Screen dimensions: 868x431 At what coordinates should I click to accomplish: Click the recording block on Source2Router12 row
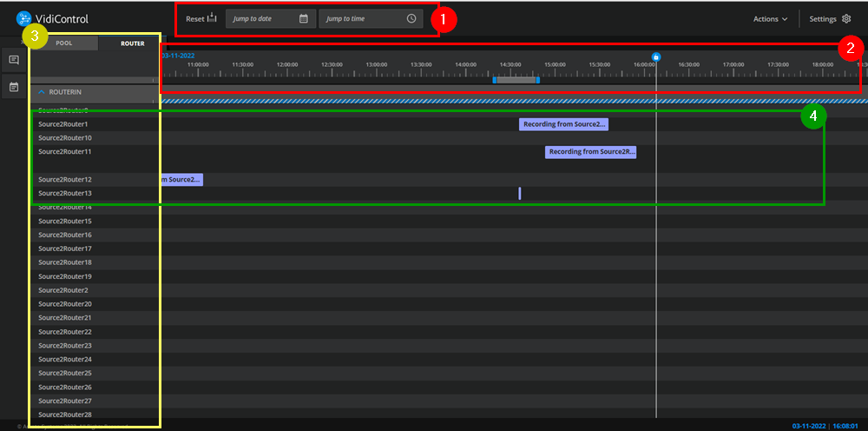click(182, 180)
